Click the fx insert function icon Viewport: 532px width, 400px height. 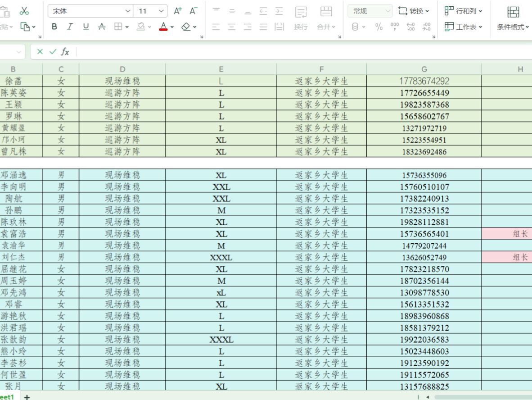pos(65,52)
